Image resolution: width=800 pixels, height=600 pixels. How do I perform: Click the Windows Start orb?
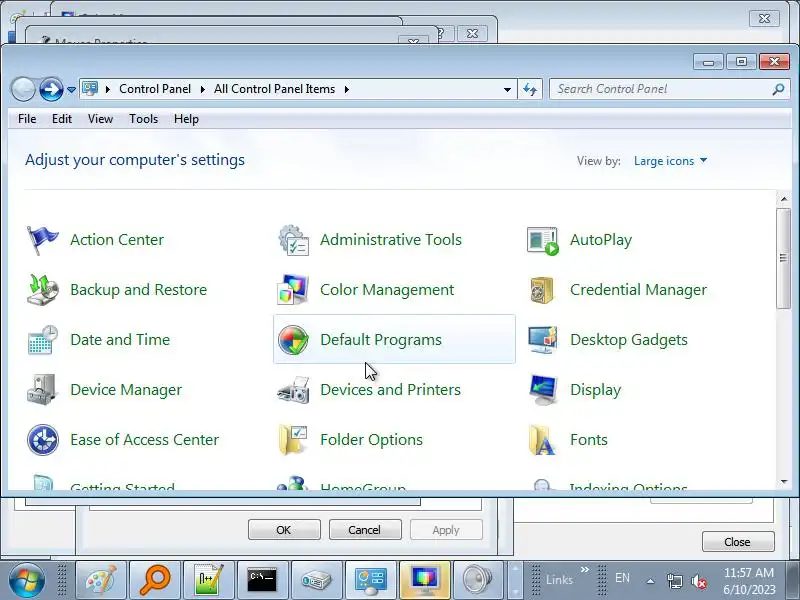(x=26, y=580)
